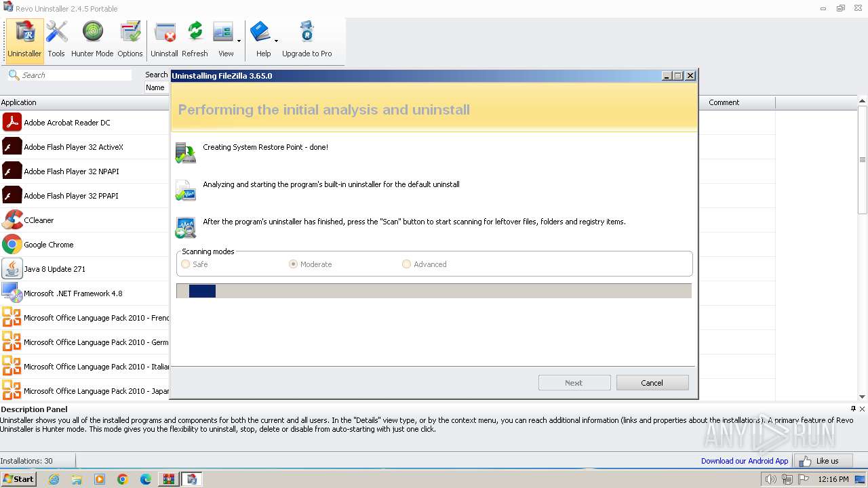The image size is (868, 488).
Task: Cancel the FileZilla uninstall
Action: click(x=652, y=383)
